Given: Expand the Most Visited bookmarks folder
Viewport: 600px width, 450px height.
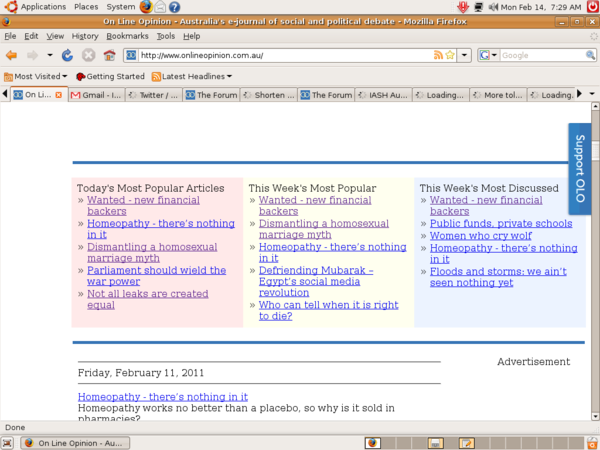Looking at the screenshot, I should coord(36,77).
